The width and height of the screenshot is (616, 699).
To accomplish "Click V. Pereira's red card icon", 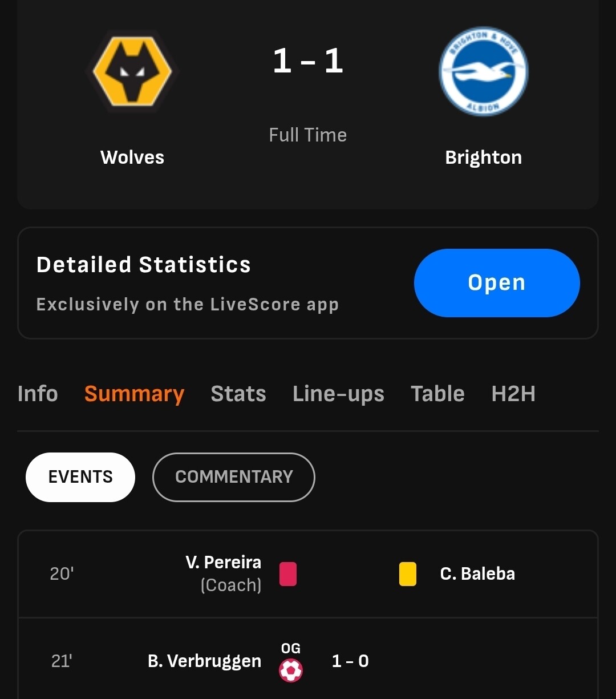I will pyautogui.click(x=288, y=574).
